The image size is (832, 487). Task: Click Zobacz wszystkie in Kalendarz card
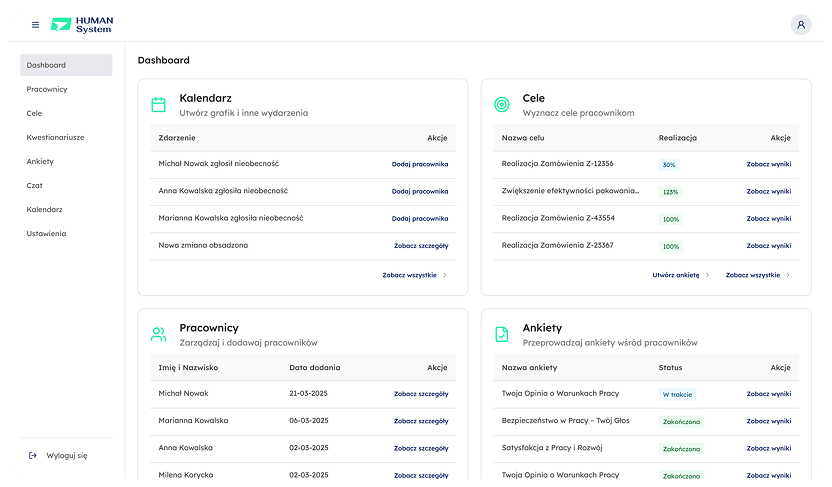tap(409, 275)
